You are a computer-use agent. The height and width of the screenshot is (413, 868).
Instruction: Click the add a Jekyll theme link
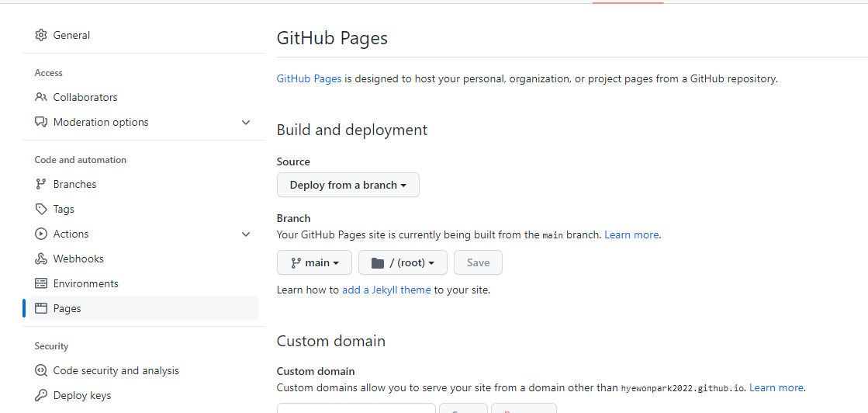pyautogui.click(x=386, y=290)
